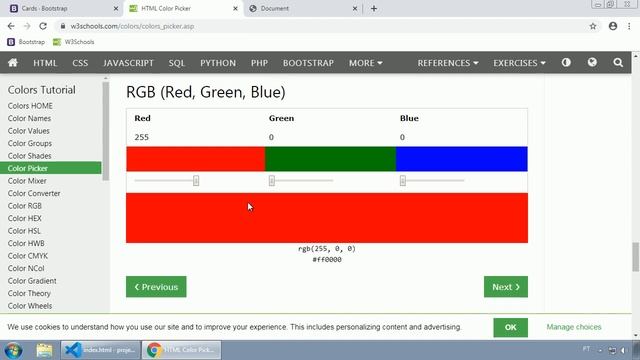Screen dimensions: 640x360
Task: Open the JAVASCRIPT menu item
Action: click(x=129, y=63)
